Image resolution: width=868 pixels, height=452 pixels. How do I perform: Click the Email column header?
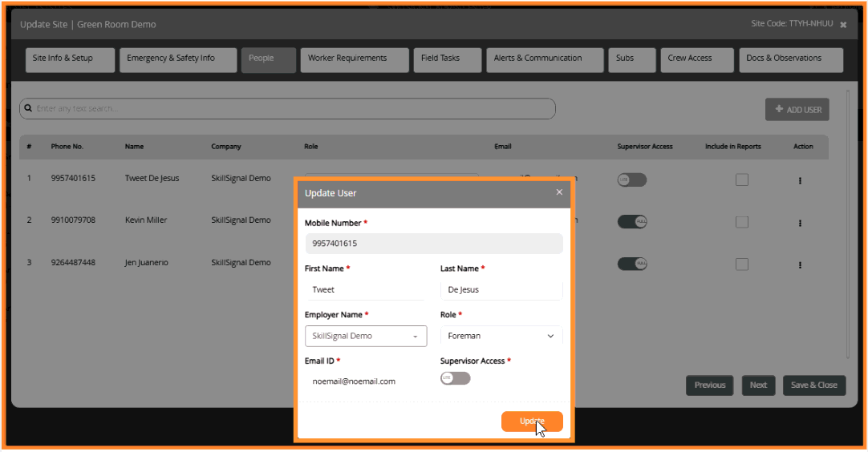(503, 147)
